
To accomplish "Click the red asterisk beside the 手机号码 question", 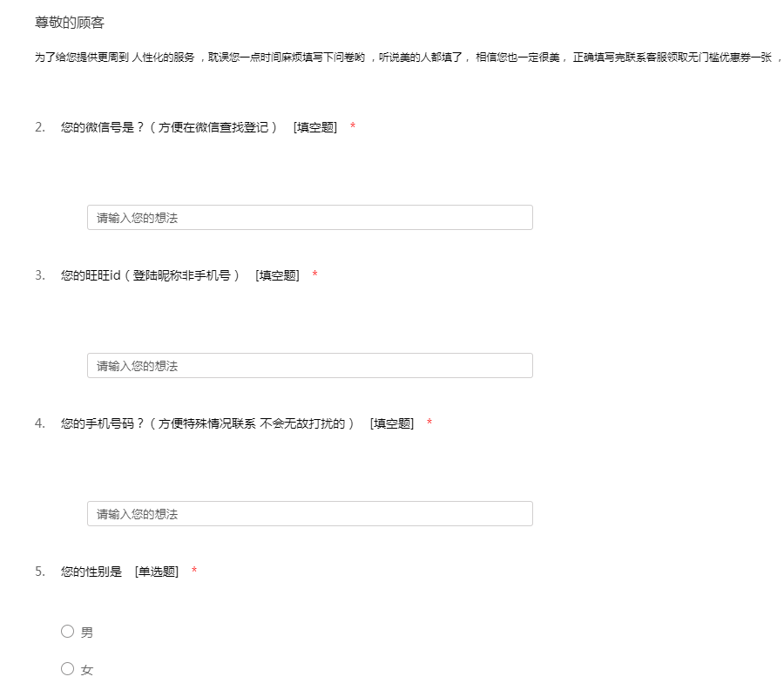I will click(429, 423).
